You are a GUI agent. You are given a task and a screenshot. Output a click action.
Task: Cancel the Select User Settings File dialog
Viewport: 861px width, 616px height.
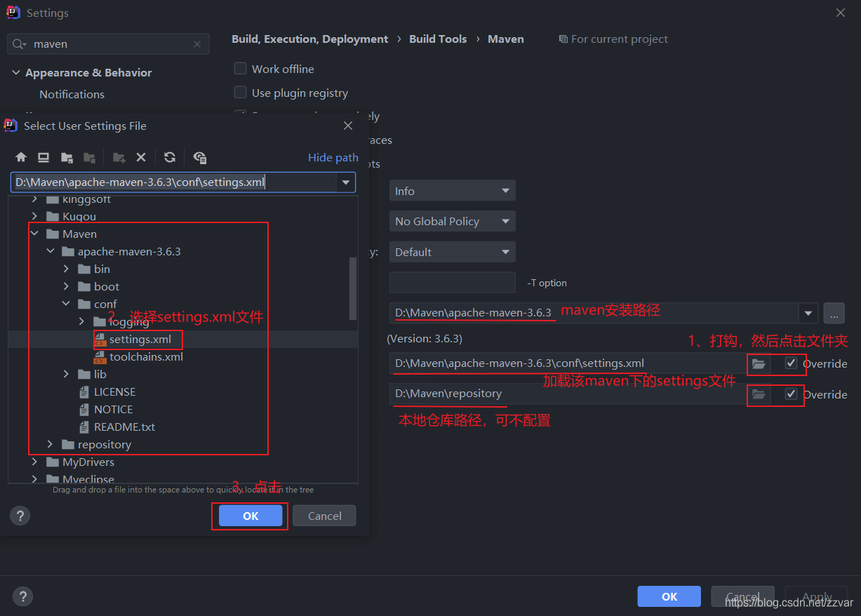pos(325,516)
